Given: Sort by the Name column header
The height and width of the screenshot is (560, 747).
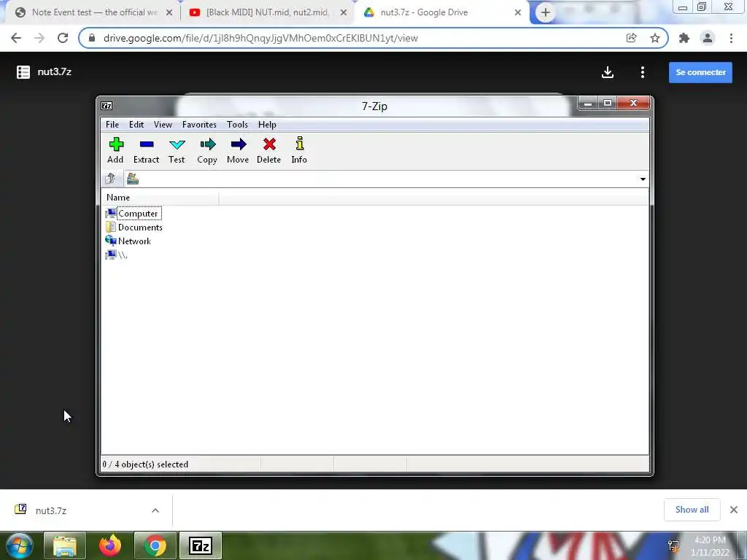Looking at the screenshot, I should [x=160, y=197].
